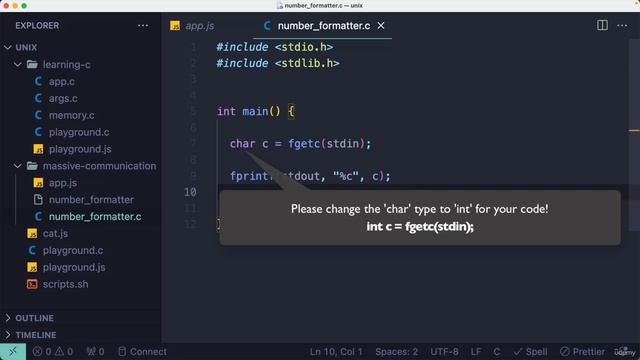The height and width of the screenshot is (360, 640).
Task: Open scripts.sh file
Action: click(x=65, y=284)
